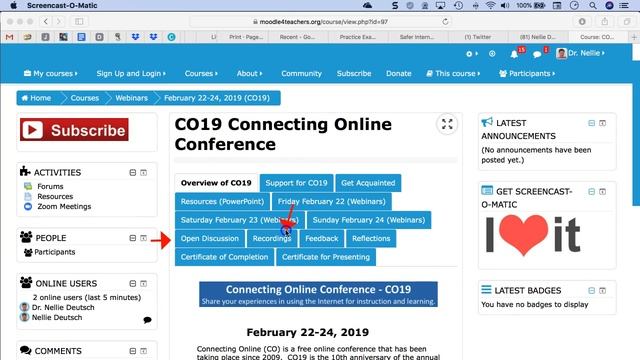The width and height of the screenshot is (640, 360).
Task: Open Zoom Meetings activity link
Action: click(64, 207)
